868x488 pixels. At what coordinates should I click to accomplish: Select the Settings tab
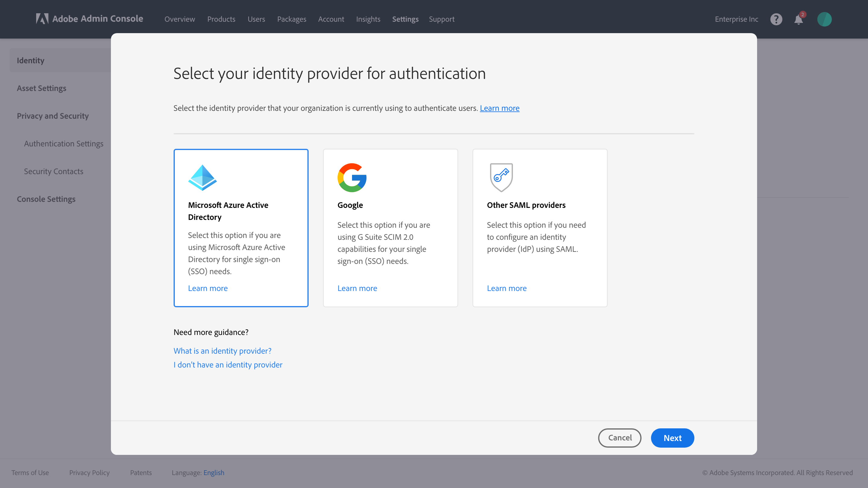click(x=405, y=19)
